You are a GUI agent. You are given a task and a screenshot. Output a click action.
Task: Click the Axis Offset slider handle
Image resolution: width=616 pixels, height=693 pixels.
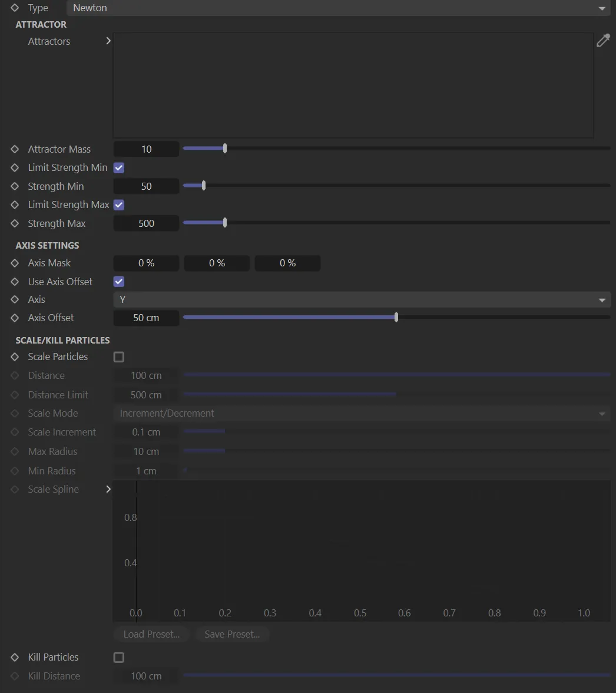click(x=396, y=318)
